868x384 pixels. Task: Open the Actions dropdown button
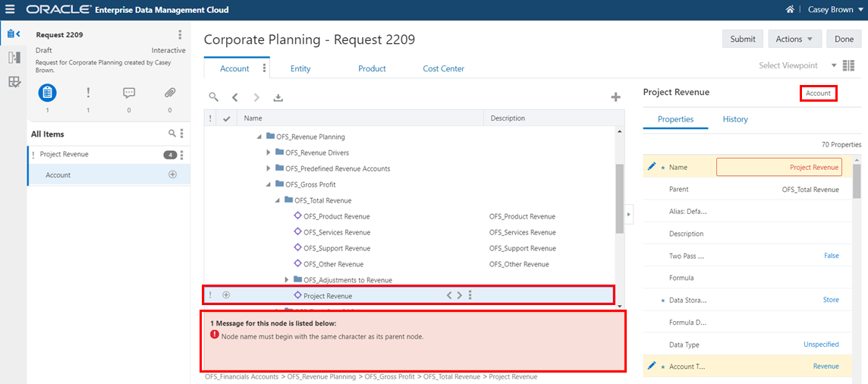[794, 39]
